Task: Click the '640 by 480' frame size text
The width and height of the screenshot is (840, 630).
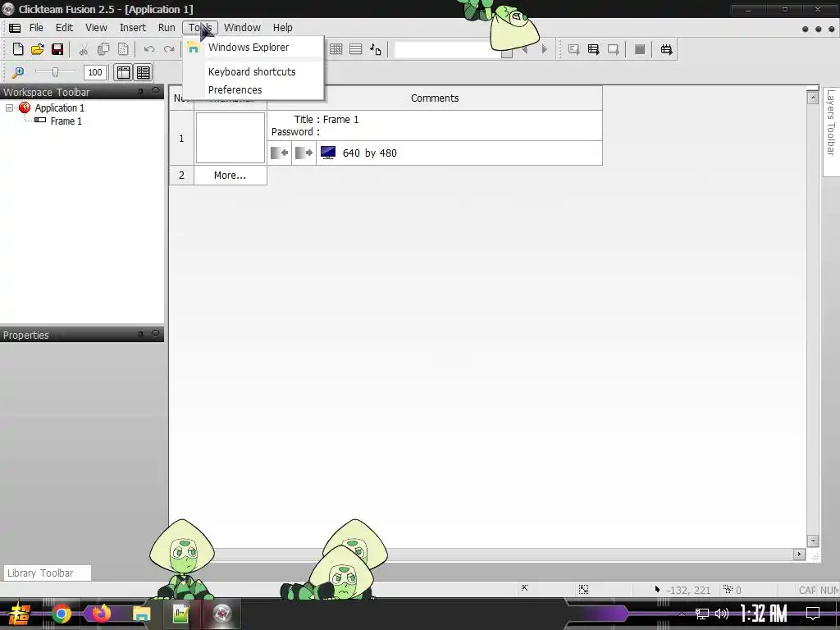Action: (370, 153)
